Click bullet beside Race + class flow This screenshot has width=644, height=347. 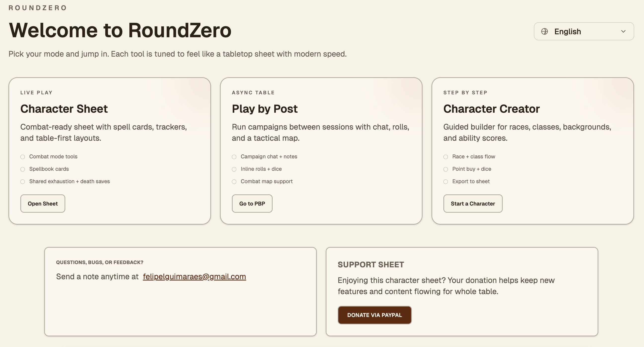point(446,157)
